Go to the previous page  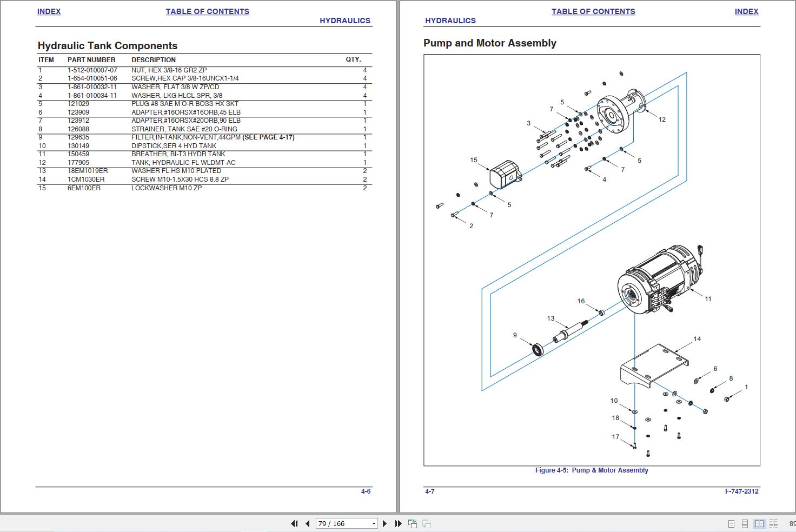(x=307, y=523)
